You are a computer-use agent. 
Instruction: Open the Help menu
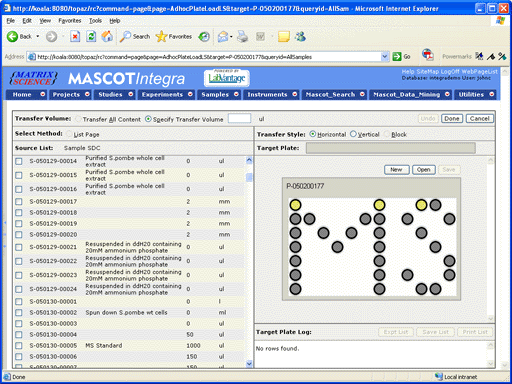click(x=115, y=21)
